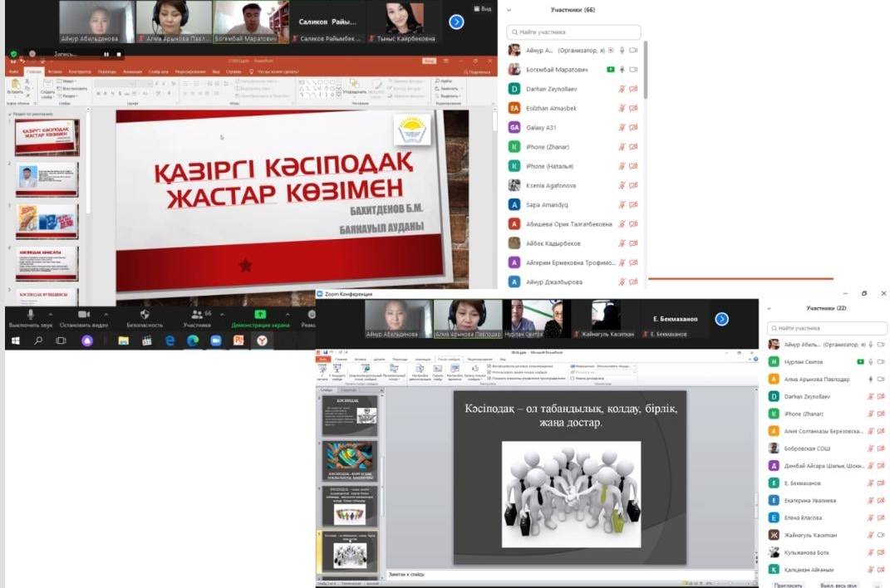Open Zoom Security options
The width and height of the screenshot is (890, 588).
pos(144,318)
